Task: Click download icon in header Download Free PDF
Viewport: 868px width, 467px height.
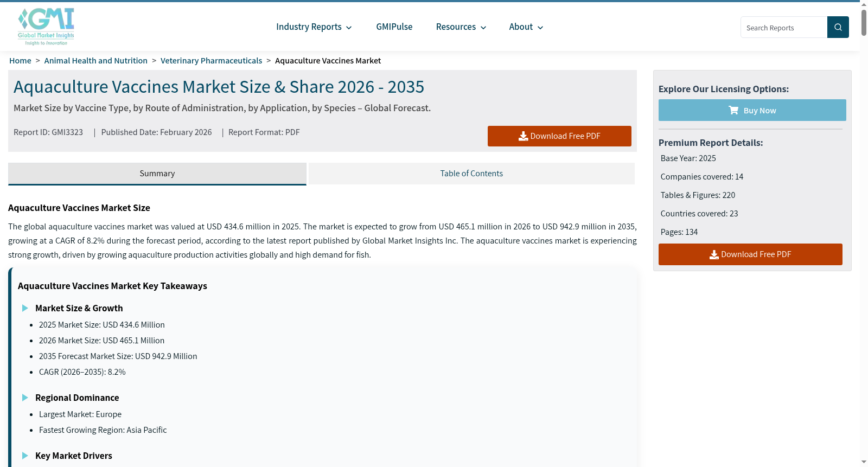Action: pos(523,136)
